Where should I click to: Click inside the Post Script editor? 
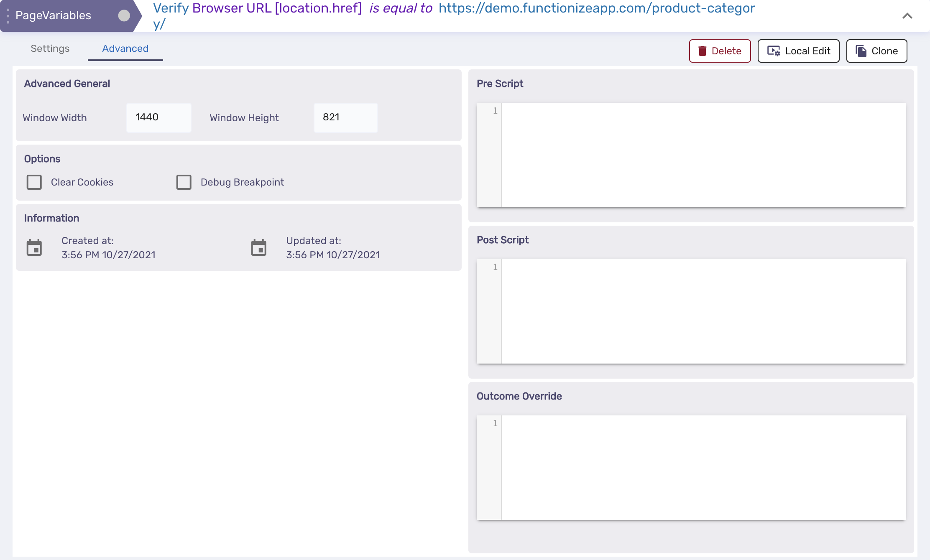coord(703,311)
